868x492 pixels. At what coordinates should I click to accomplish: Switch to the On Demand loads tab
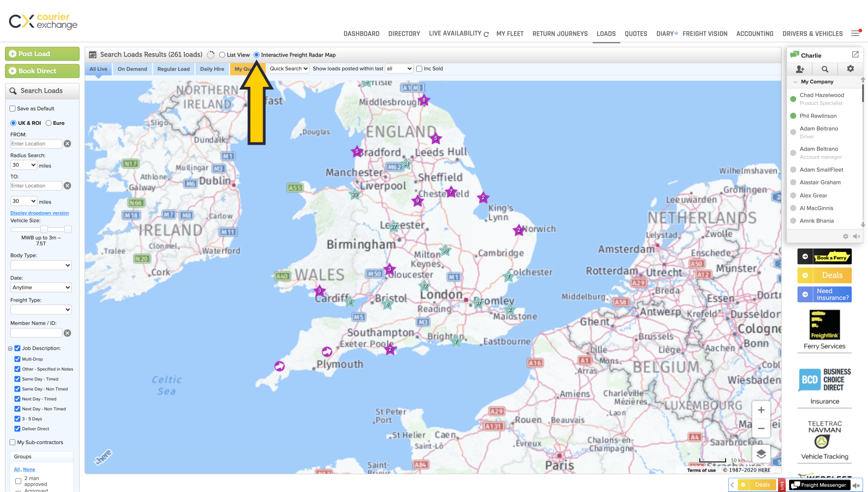click(x=132, y=69)
